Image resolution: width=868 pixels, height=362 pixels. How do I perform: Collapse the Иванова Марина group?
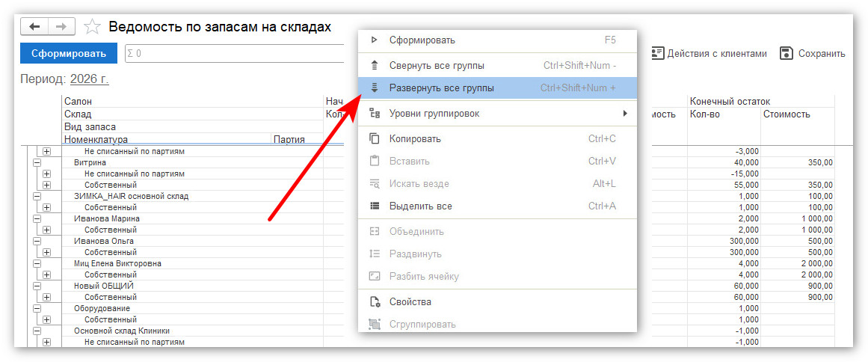[x=37, y=218]
